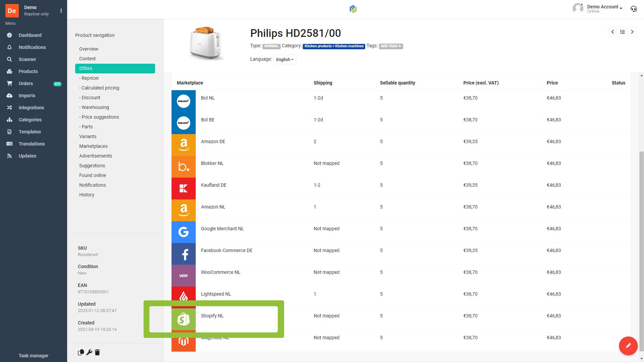Click the copy icon in product toolbar

point(80,352)
